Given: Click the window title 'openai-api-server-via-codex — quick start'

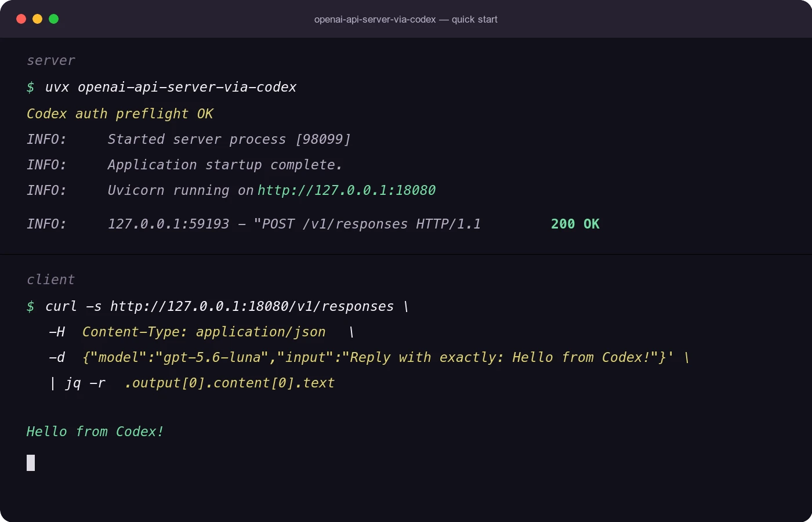Looking at the screenshot, I should pos(406,19).
